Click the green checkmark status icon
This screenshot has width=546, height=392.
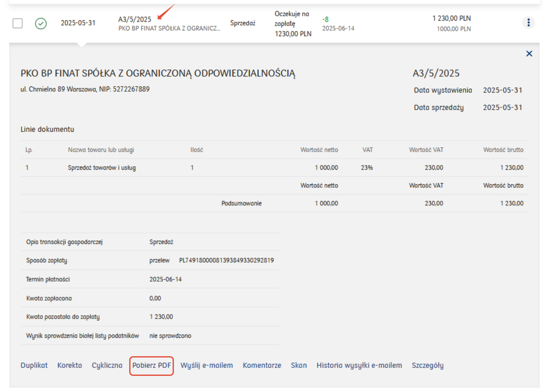(x=41, y=23)
